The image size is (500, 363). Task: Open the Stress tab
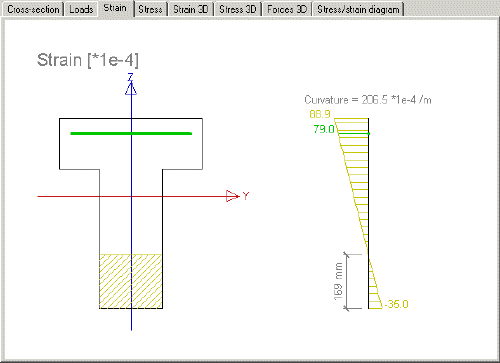click(150, 9)
